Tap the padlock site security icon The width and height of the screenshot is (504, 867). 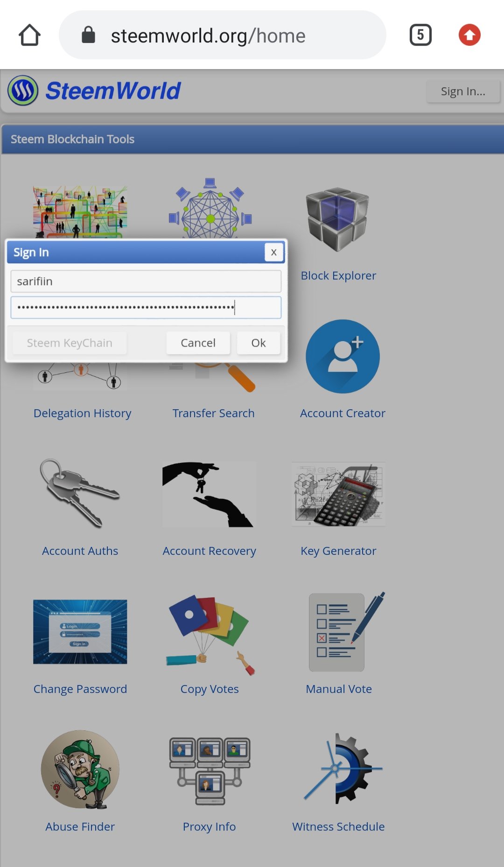88,35
